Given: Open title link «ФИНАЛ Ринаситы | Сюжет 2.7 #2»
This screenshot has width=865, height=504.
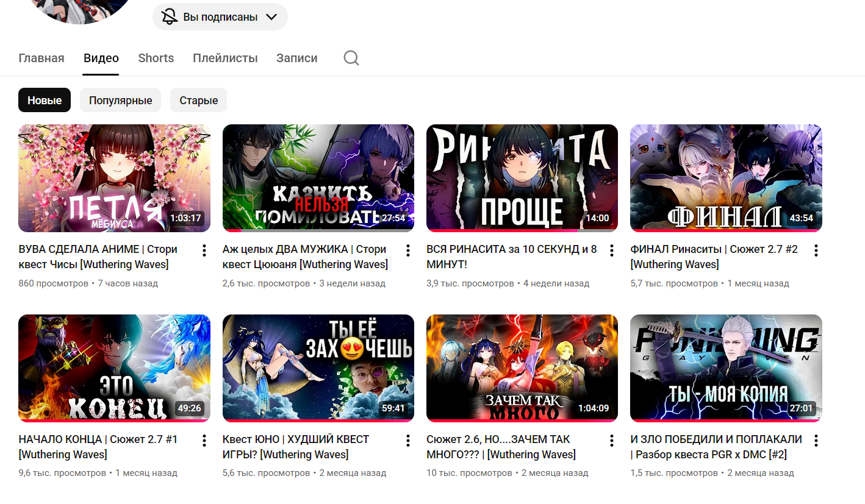Looking at the screenshot, I should pos(714,257).
